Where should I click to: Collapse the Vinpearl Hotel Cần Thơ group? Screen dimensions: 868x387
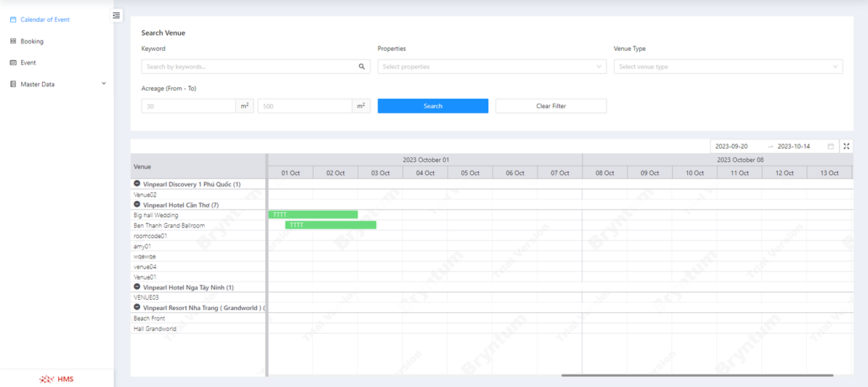coord(137,205)
